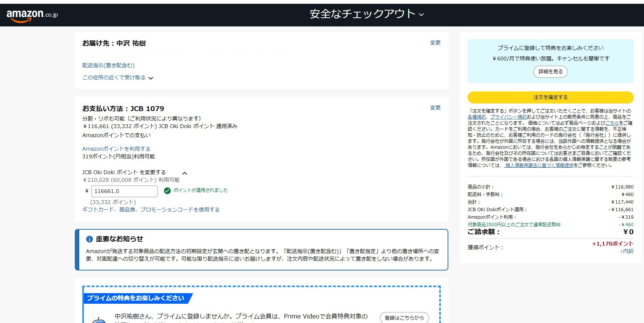This screenshot has height=323, width=644.
Task: Click 変更 next to お支払い方法
Action: pos(435,108)
